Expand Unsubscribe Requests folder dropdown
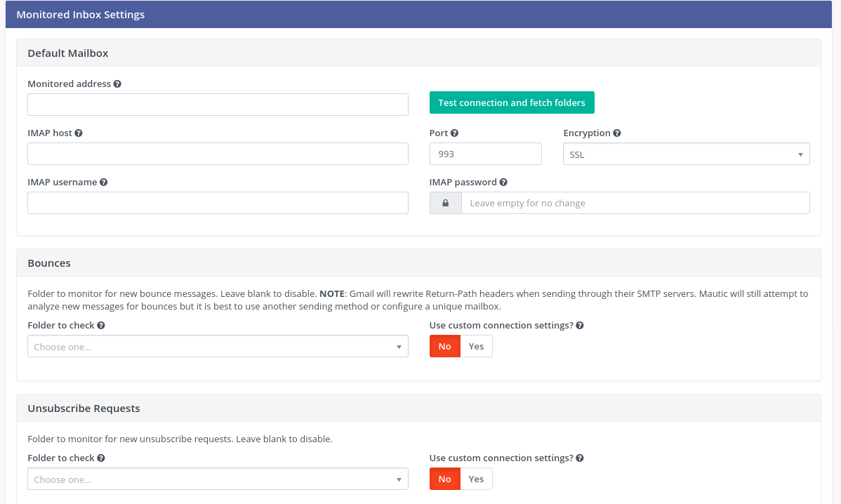 (x=218, y=479)
